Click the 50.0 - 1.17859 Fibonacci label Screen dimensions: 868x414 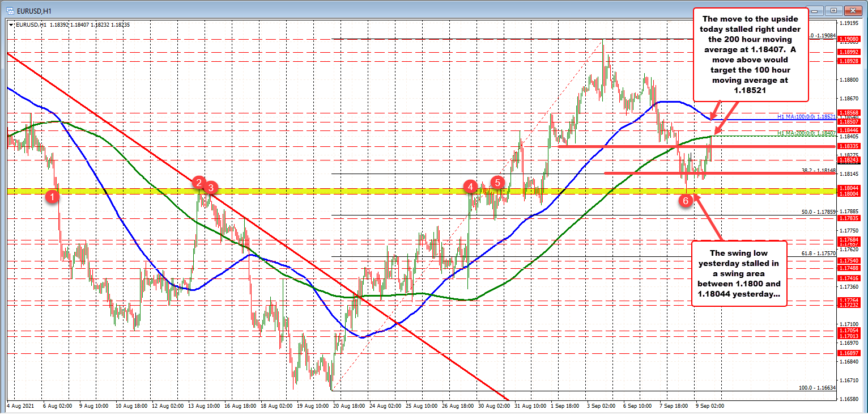point(819,212)
